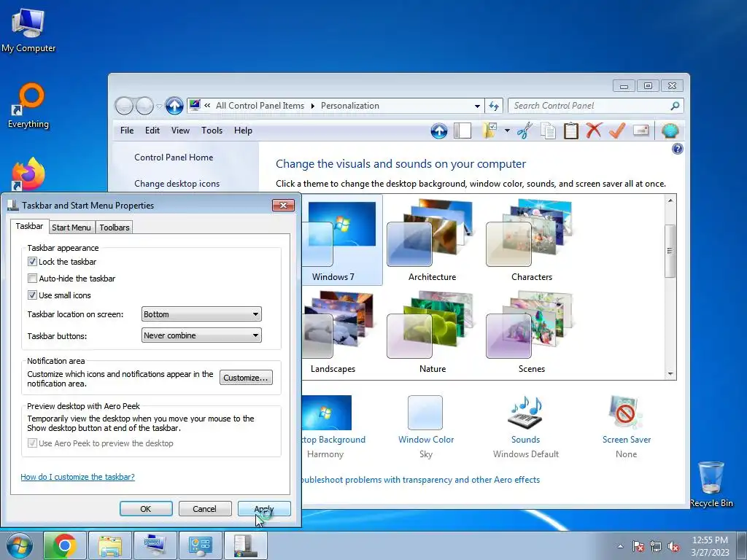Screen dimensions: 747x560
Task: Select the Scenes theme
Action: [x=531, y=332]
